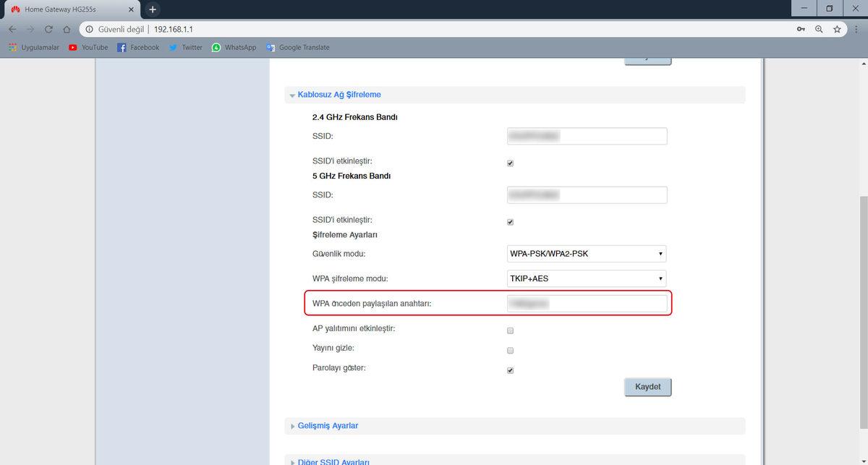This screenshot has height=465, width=868.
Task: Expand Gelişmiş Ayarlar section
Action: (328, 426)
